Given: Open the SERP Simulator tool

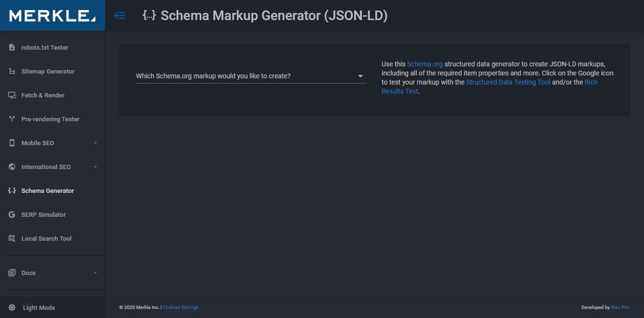Looking at the screenshot, I should pyautogui.click(x=43, y=214).
